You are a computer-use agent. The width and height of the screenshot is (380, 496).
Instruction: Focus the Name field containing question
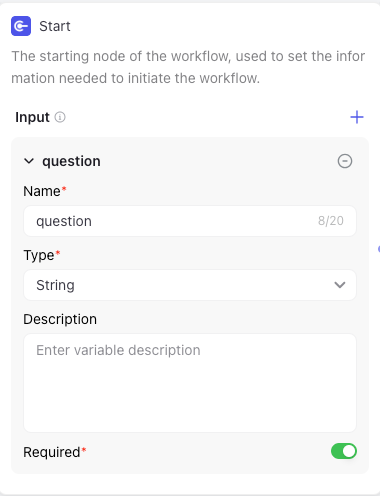pyautogui.click(x=190, y=221)
